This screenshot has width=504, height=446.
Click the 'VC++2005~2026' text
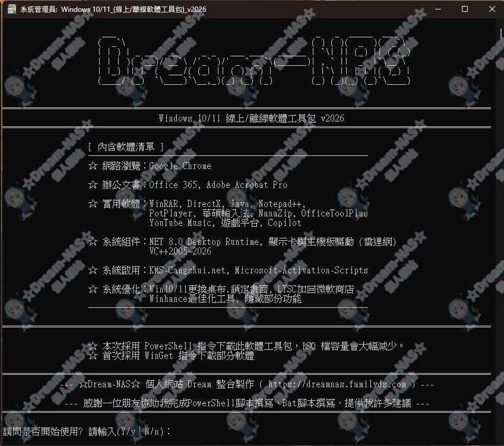tap(180, 251)
